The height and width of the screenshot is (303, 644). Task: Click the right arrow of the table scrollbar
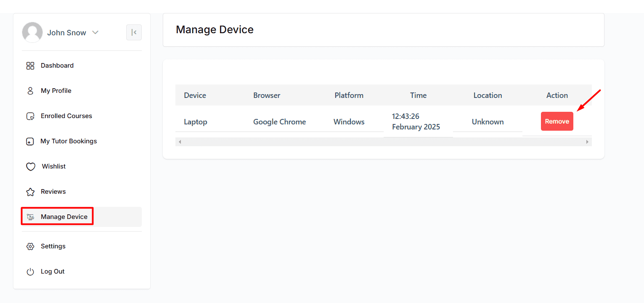point(588,142)
